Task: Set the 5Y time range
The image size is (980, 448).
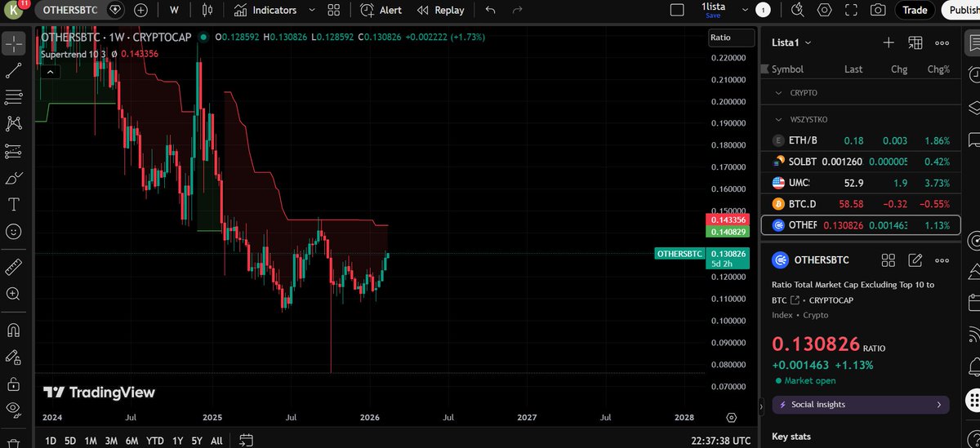Action: point(196,441)
